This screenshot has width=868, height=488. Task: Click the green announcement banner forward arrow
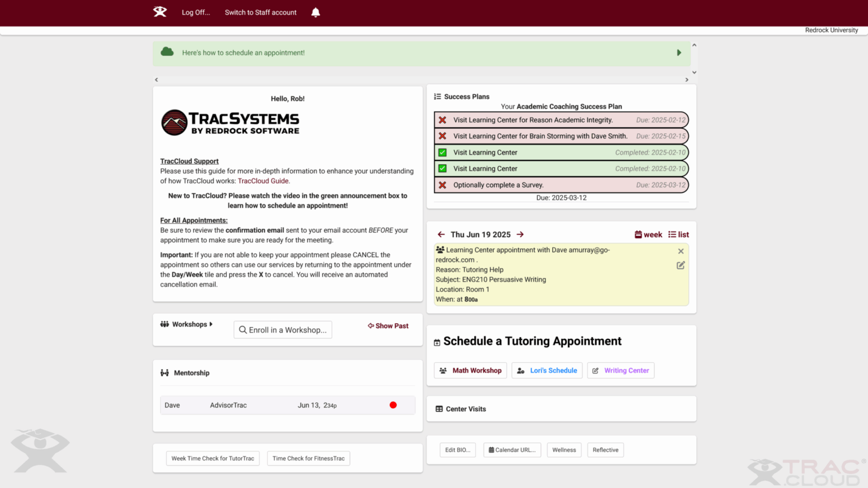[679, 52]
